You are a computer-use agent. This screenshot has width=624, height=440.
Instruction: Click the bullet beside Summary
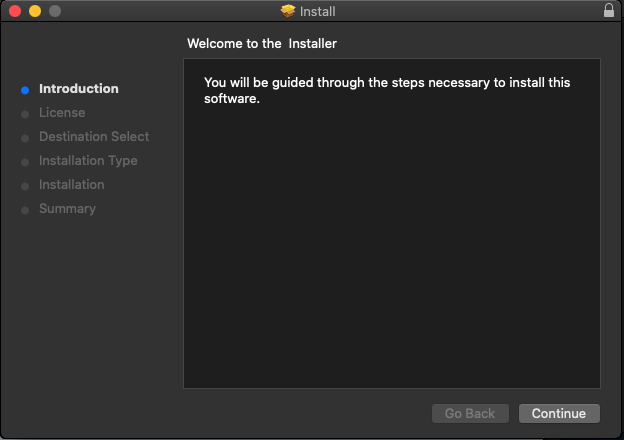pos(25,209)
